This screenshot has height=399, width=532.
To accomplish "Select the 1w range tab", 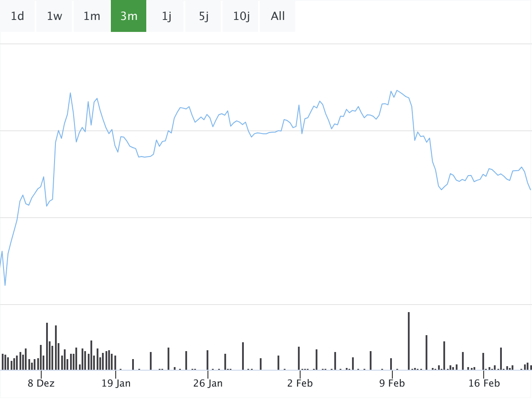I will point(55,16).
